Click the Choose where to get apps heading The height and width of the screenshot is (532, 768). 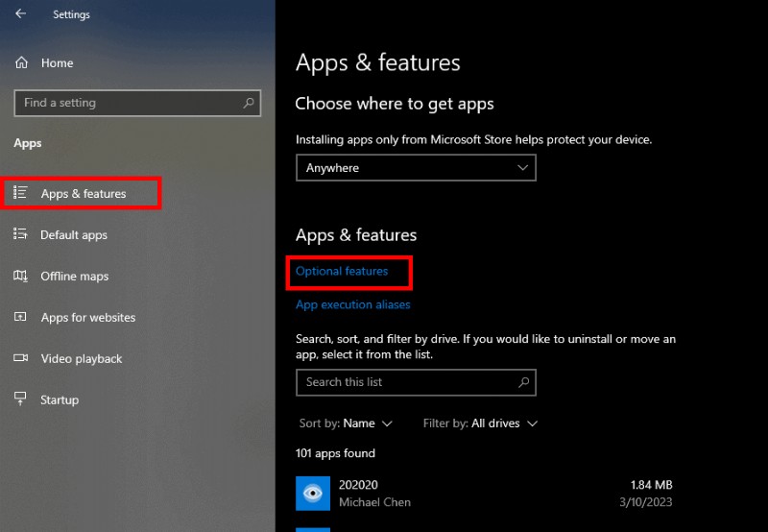coord(395,104)
